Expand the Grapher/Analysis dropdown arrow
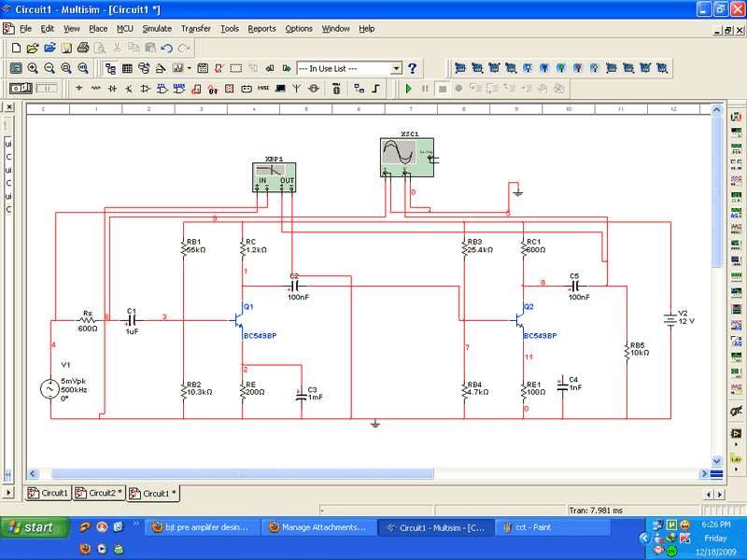747x560 pixels. pyautogui.click(x=190, y=68)
